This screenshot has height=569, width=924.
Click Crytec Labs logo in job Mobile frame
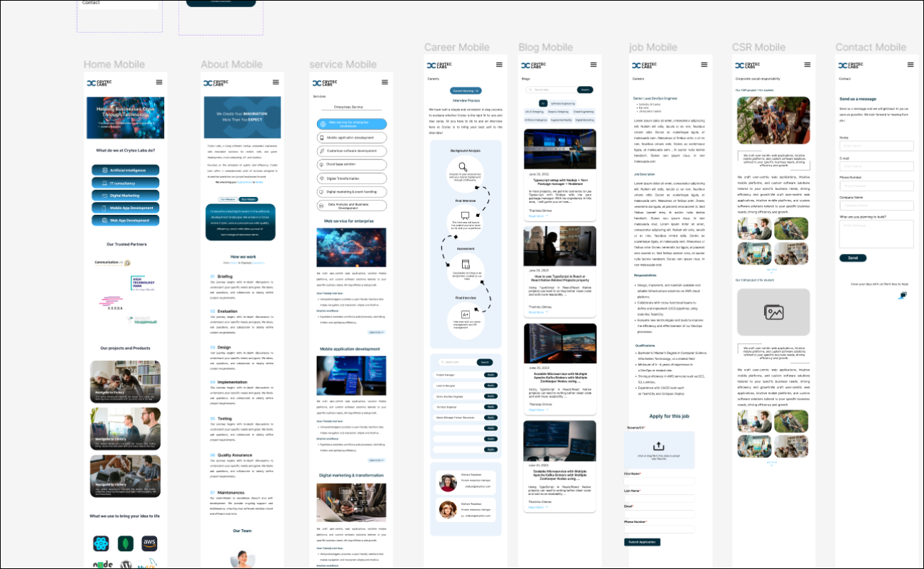[645, 65]
